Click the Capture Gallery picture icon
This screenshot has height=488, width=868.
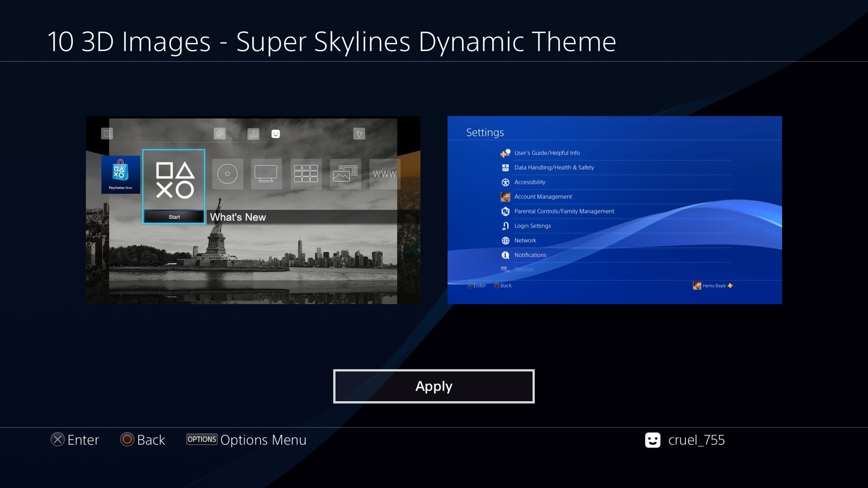coord(345,174)
